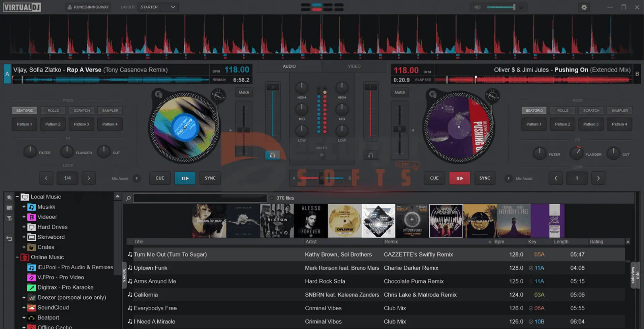Click the search magnifier icon

click(128, 198)
